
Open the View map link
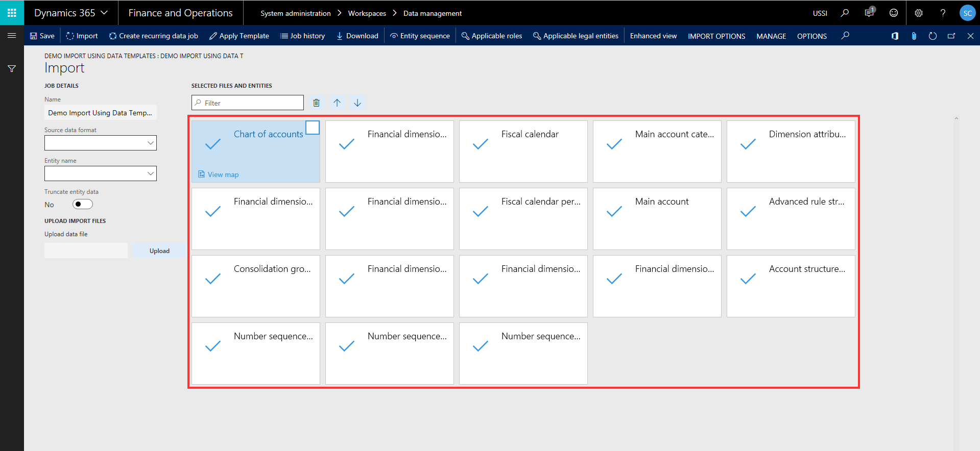(223, 174)
